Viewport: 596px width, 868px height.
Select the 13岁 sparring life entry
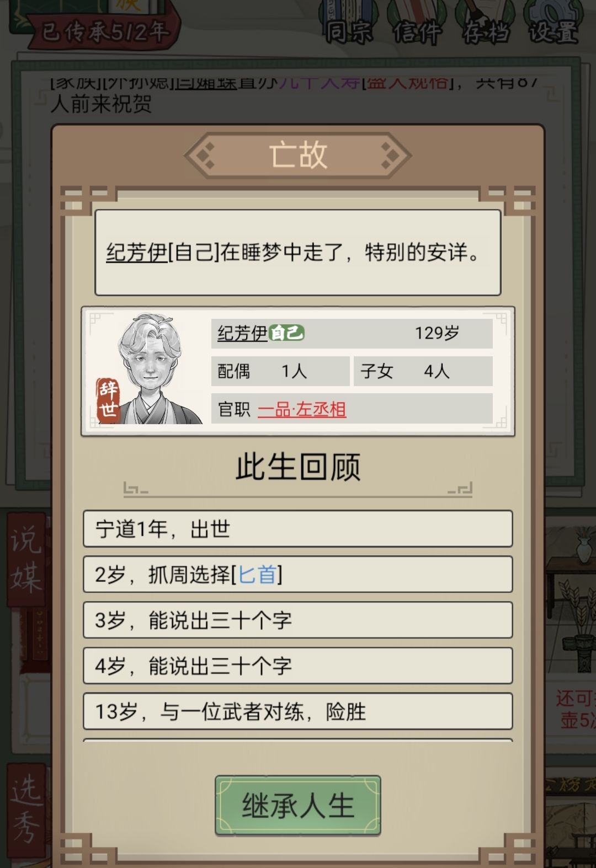[x=298, y=711]
